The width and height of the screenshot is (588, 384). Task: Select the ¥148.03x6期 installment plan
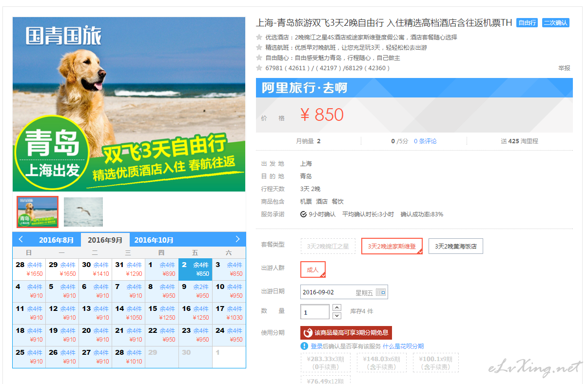(x=381, y=363)
